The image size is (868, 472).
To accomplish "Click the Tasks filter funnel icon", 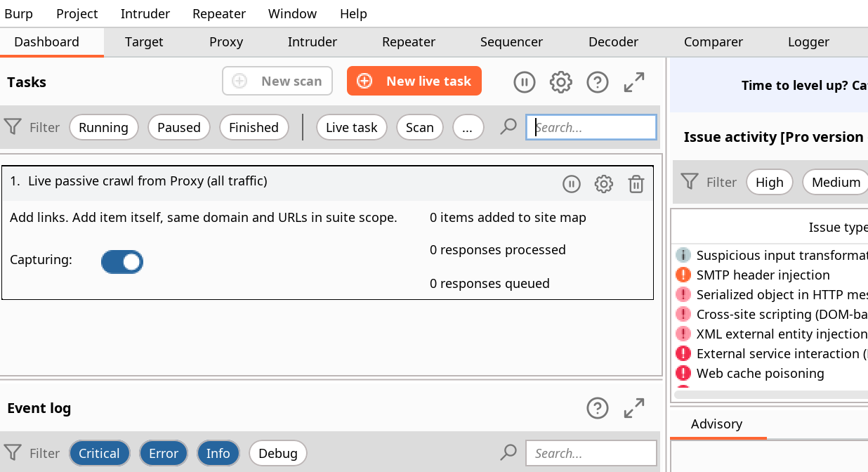I will [13, 127].
